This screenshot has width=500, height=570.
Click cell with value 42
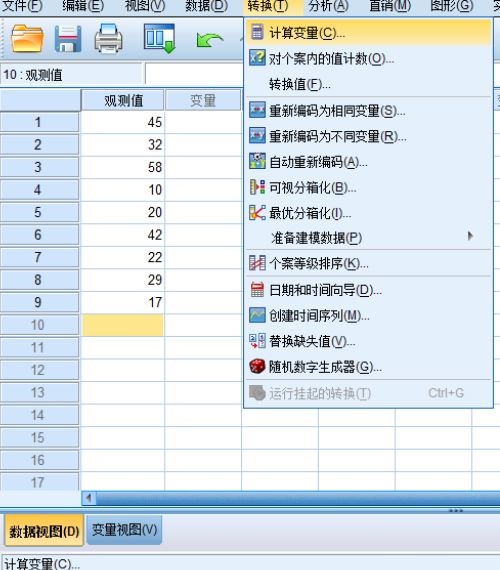tap(123, 235)
